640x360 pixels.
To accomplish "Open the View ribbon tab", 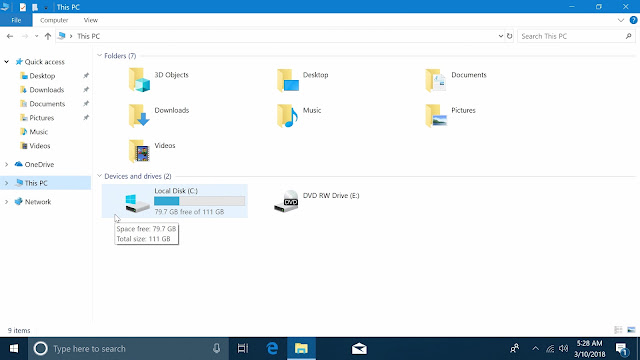I will coord(91,20).
